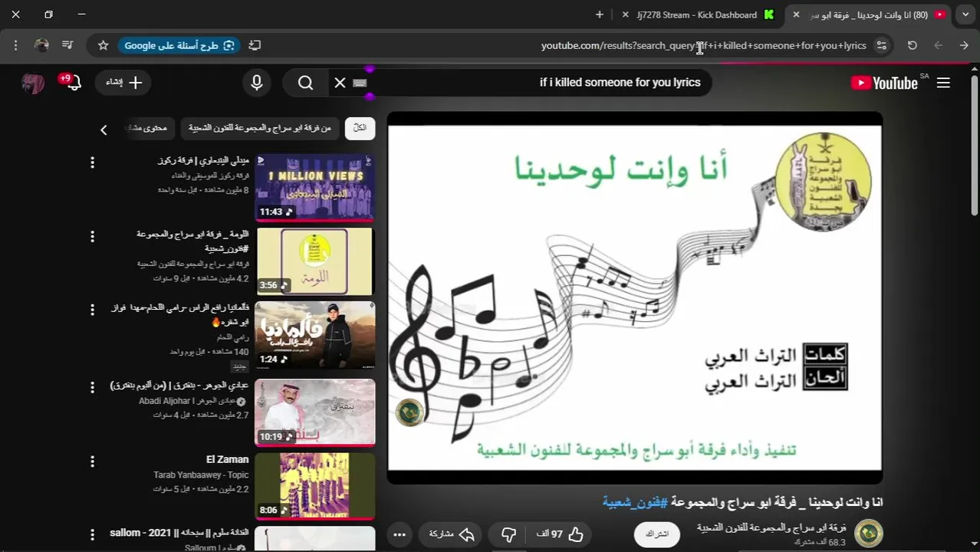Switch to the YouTube انا وانت لوحدينا tab

tap(870, 15)
